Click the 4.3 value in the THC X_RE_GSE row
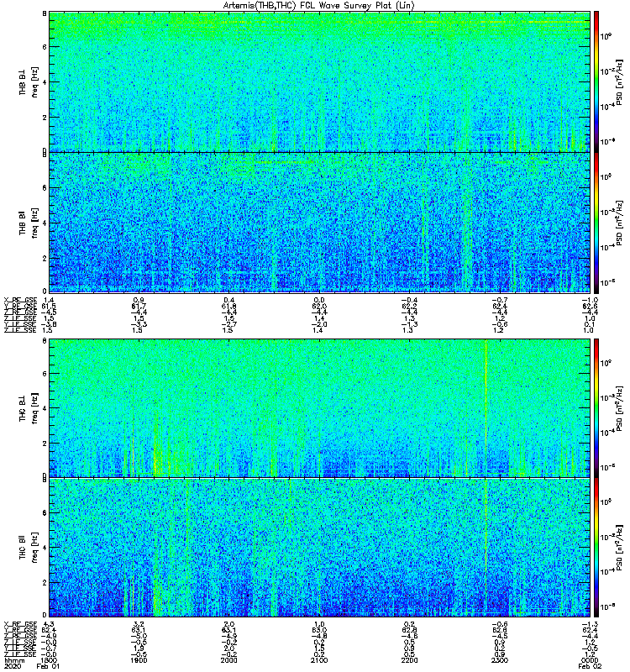The width and height of the screenshot is (630, 672). tap(48, 624)
